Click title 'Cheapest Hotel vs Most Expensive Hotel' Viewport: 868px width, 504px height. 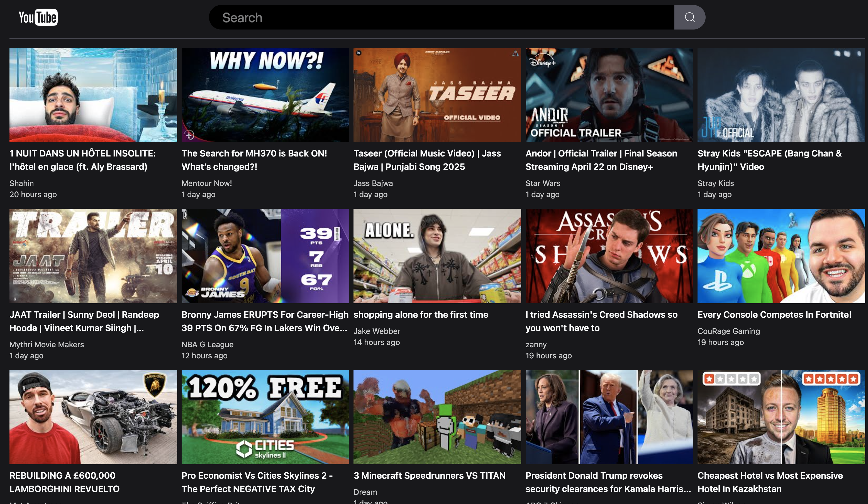[770, 482]
